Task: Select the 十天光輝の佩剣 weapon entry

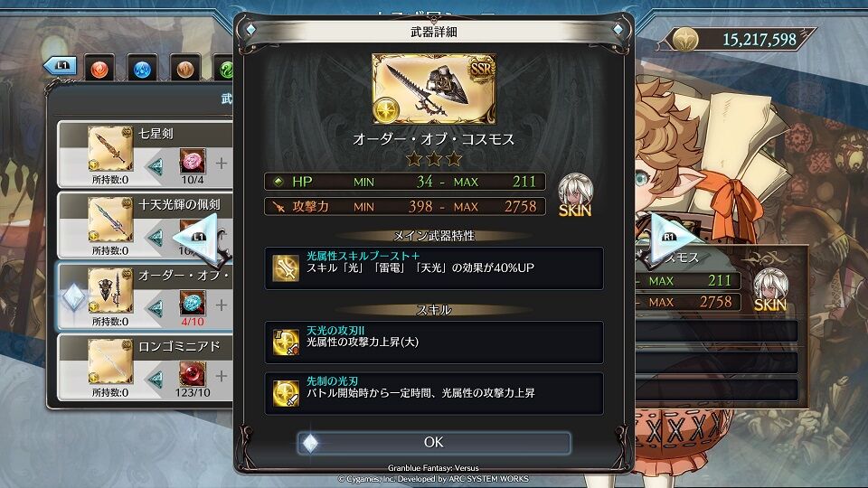Action: click(145, 225)
